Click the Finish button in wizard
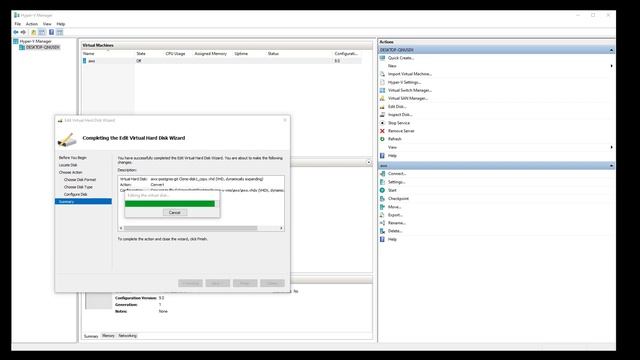Screen dimensions: 640x360 245,283
